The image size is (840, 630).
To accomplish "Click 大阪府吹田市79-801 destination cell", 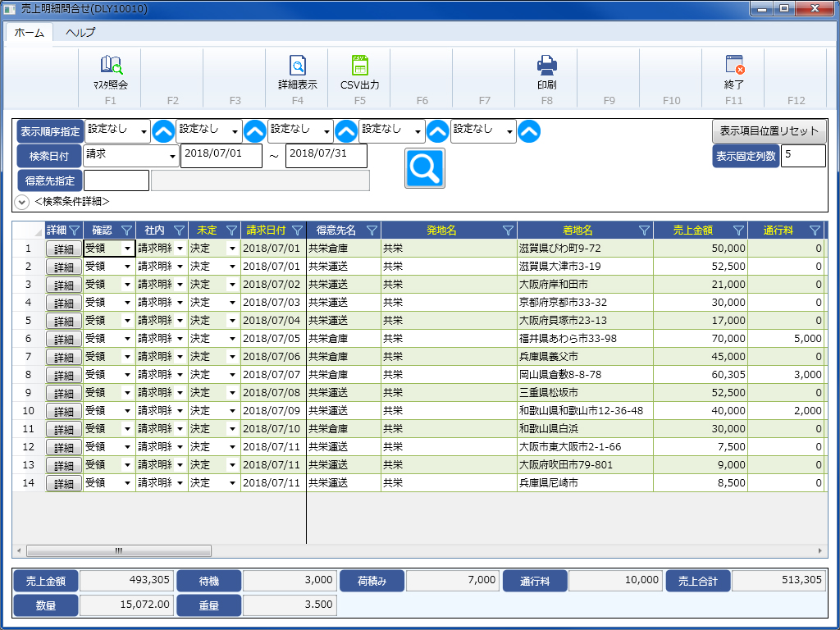I will (x=585, y=465).
